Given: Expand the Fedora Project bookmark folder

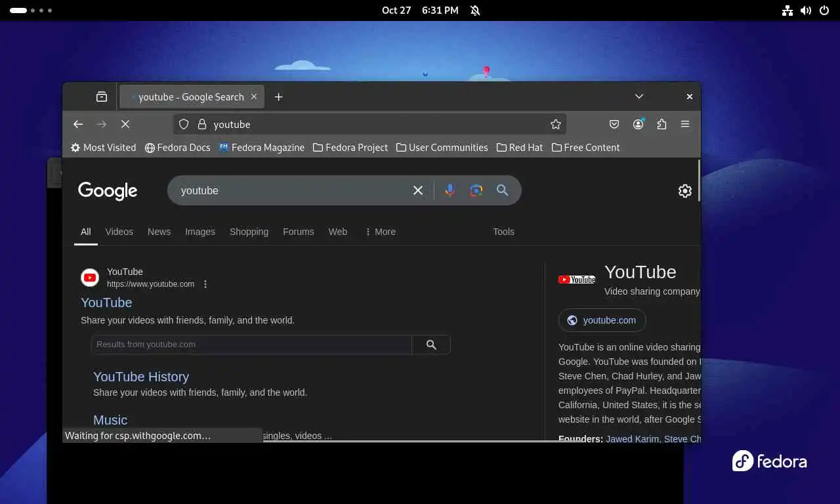Looking at the screenshot, I should tap(350, 148).
